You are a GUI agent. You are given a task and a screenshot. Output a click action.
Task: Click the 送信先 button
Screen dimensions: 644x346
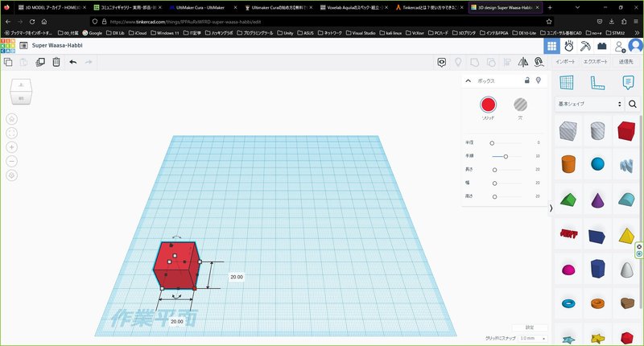click(626, 62)
